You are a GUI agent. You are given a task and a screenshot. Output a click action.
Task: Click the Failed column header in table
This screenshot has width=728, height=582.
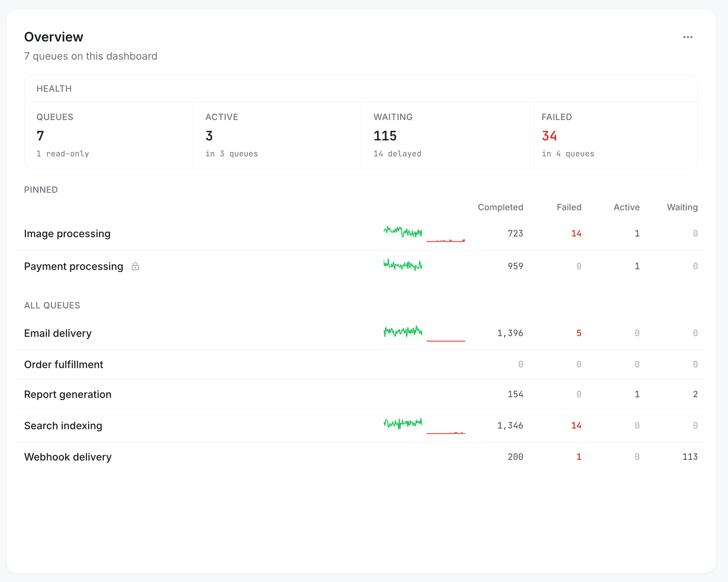[x=569, y=207]
